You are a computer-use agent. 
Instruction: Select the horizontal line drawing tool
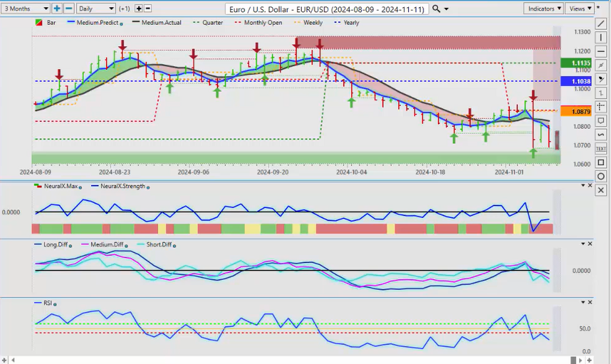pos(600,52)
